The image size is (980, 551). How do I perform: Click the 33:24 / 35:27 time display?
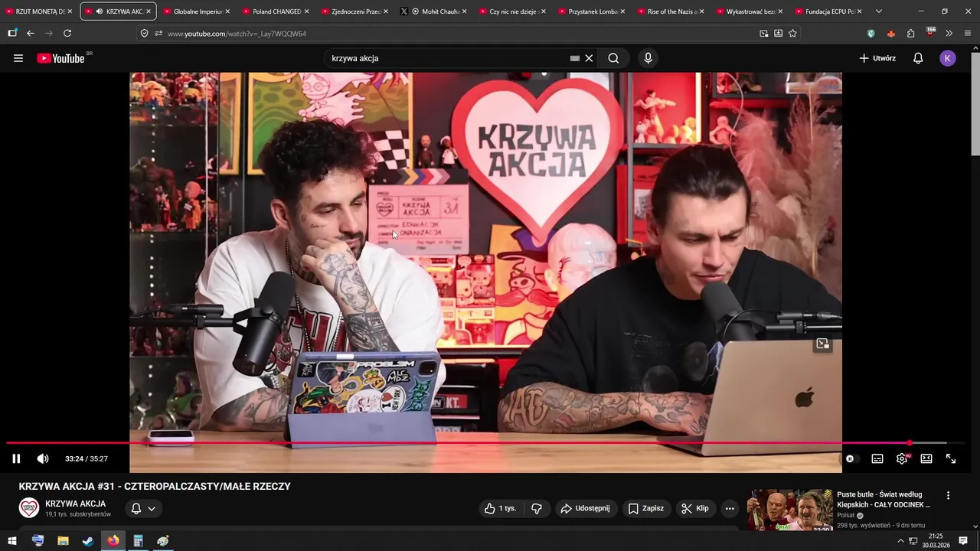(87, 458)
